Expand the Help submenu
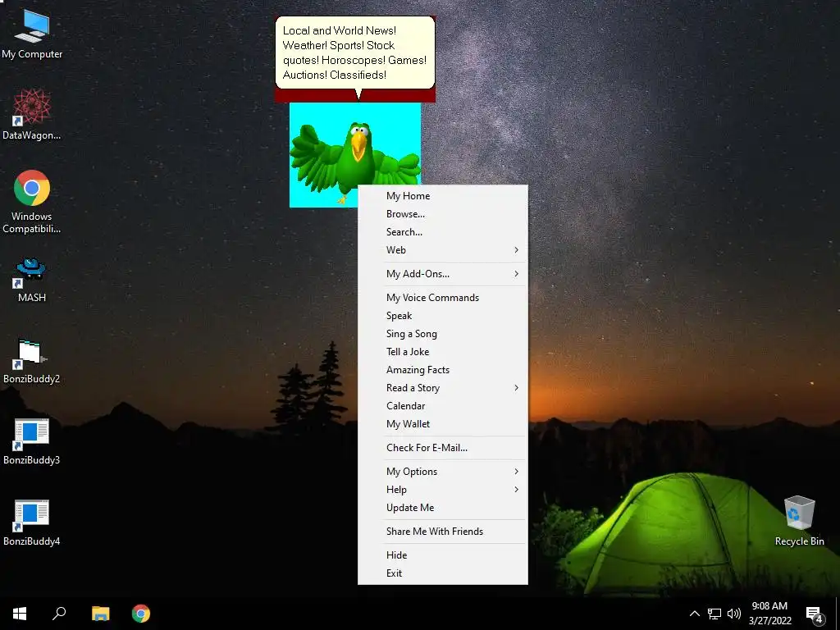The height and width of the screenshot is (630, 840). point(442,490)
